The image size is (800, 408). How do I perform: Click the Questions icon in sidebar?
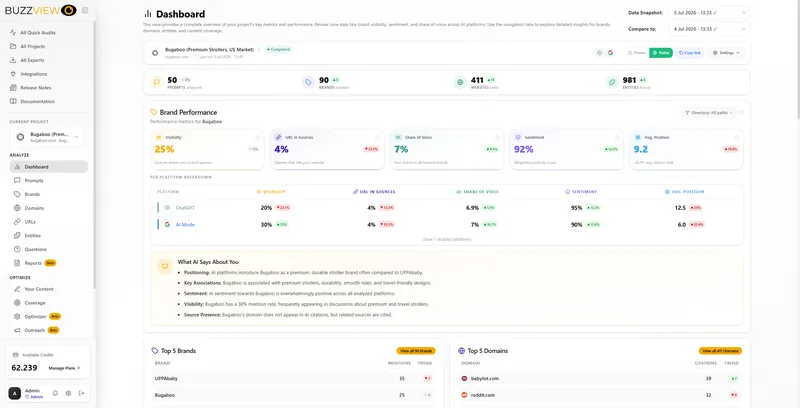click(x=17, y=249)
